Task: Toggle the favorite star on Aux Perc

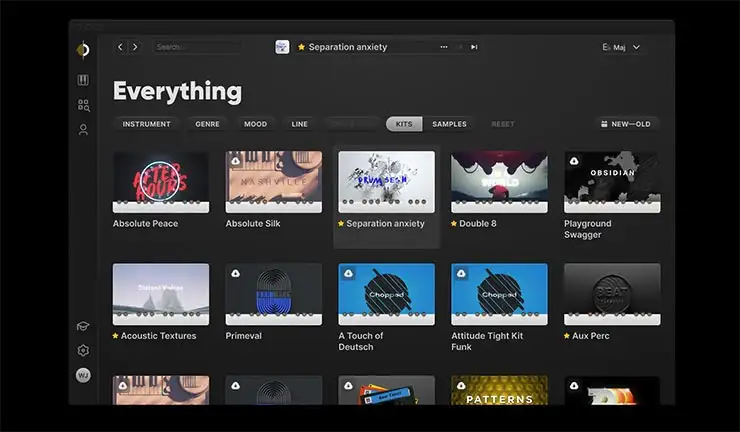Action: point(567,336)
